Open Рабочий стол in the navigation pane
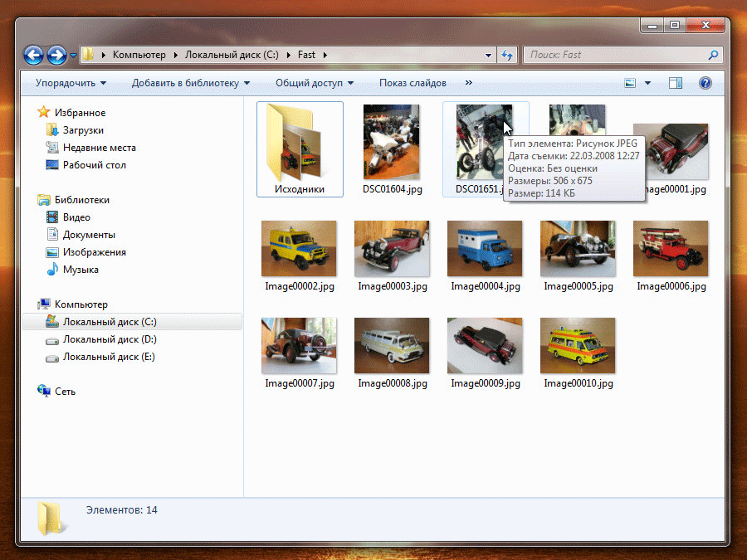This screenshot has height=560, width=747. pos(95,165)
